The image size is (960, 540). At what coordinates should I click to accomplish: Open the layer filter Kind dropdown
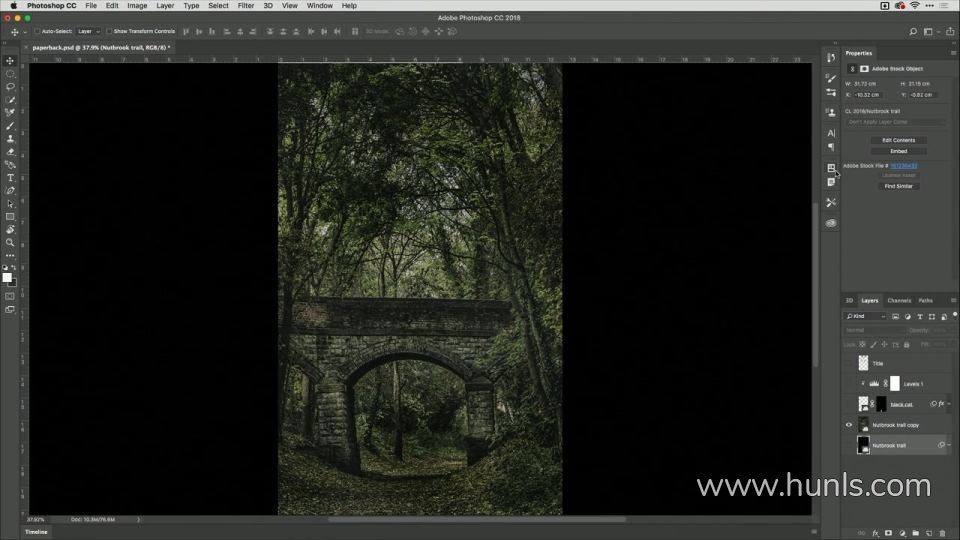866,317
